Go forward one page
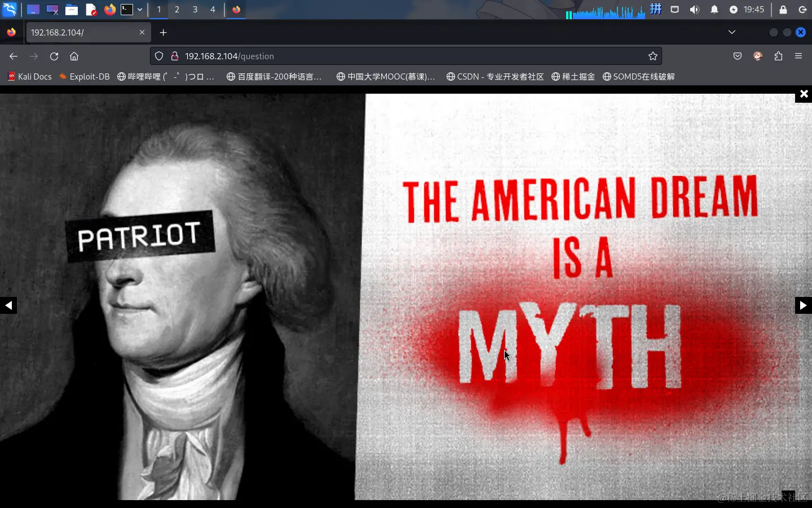Image resolution: width=812 pixels, height=508 pixels. [x=34, y=56]
